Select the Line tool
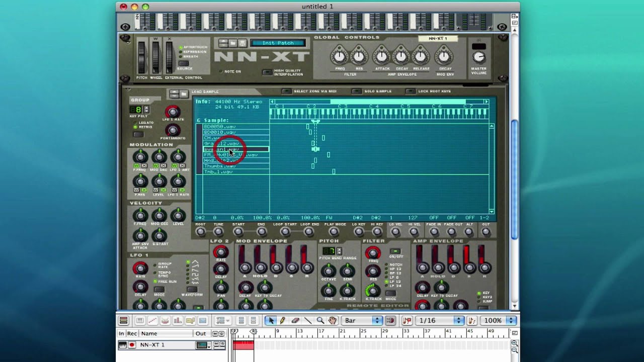This screenshot has height=362, width=644. (308, 320)
